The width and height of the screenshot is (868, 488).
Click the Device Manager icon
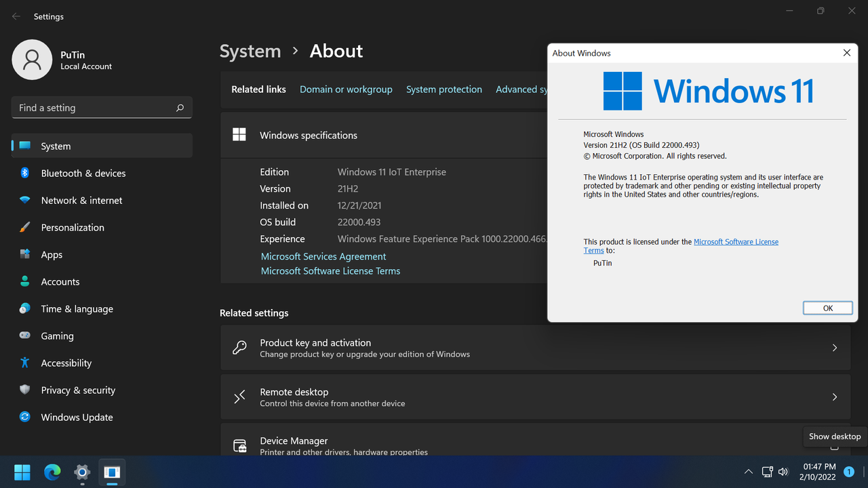pos(239,445)
